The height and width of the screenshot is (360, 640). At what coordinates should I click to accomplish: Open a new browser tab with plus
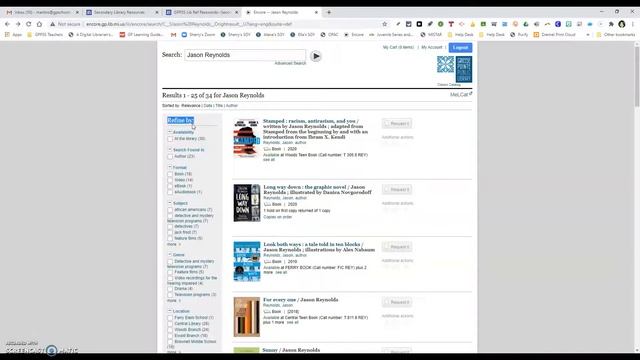(329, 12)
